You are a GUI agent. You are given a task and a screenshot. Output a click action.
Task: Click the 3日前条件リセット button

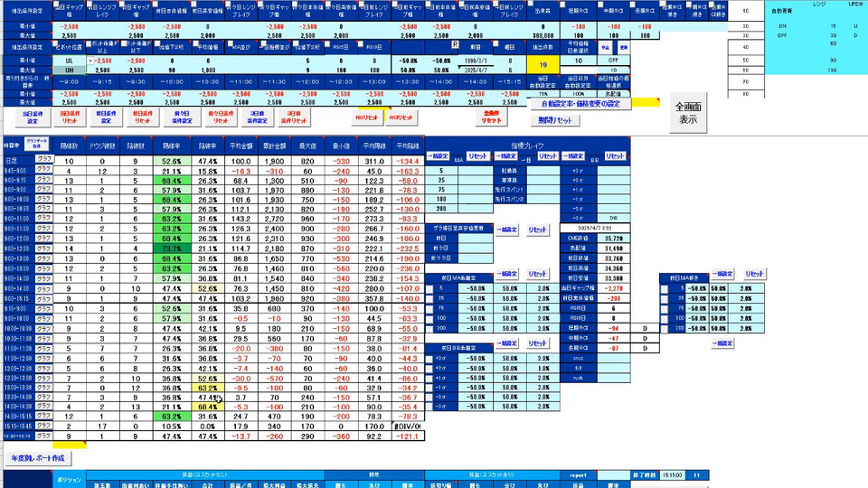[293, 117]
